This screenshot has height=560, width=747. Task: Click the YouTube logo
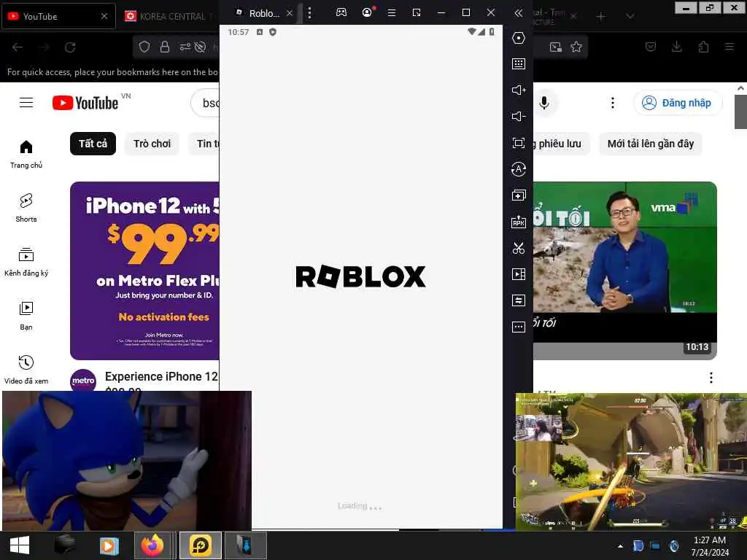[x=85, y=103]
